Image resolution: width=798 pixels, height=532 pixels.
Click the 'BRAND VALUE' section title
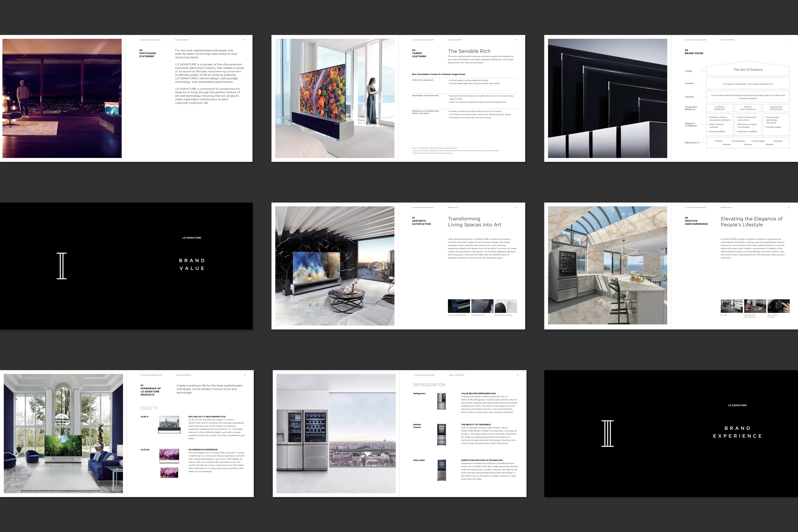click(x=192, y=264)
